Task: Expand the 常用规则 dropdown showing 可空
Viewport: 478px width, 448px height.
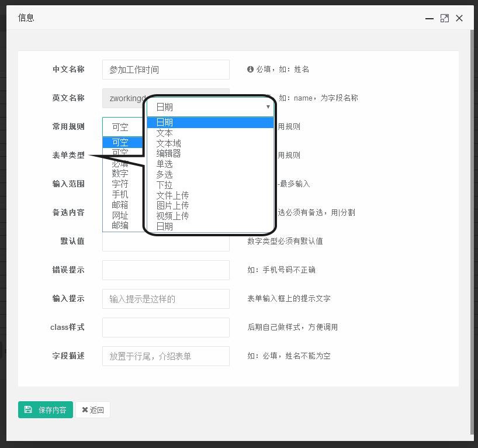Action: (124, 126)
